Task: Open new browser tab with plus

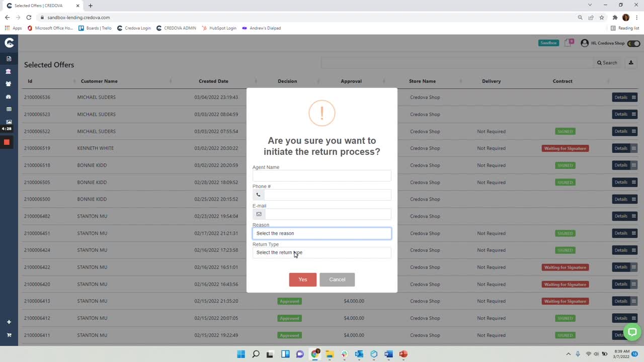Action: pyautogui.click(x=91, y=6)
